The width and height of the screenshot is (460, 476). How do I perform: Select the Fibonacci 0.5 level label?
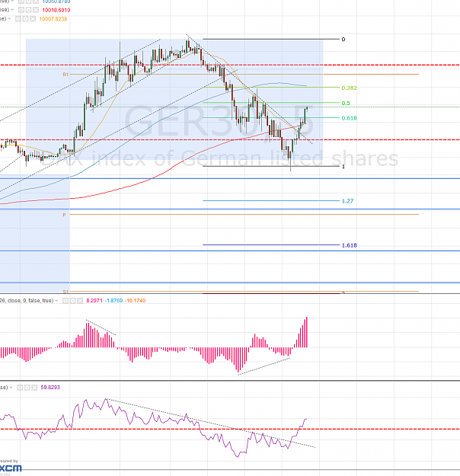(x=346, y=104)
